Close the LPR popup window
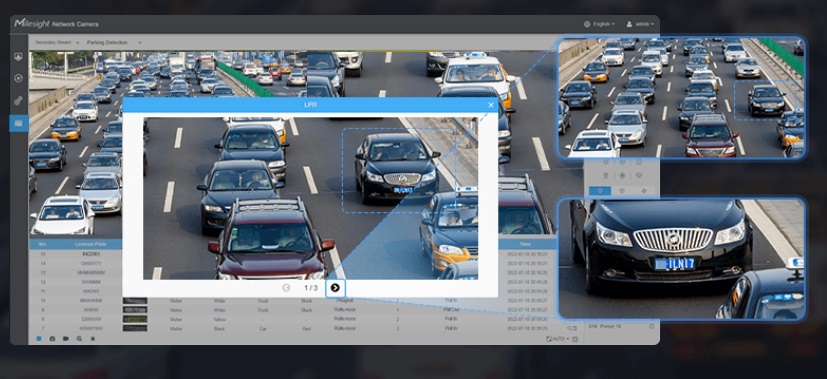This screenshot has width=827, height=379. (x=491, y=105)
